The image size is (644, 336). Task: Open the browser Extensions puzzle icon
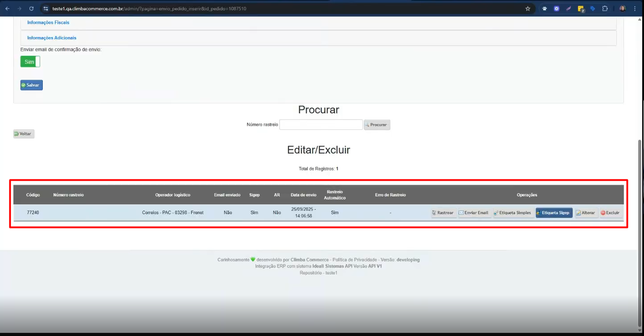[605, 8]
